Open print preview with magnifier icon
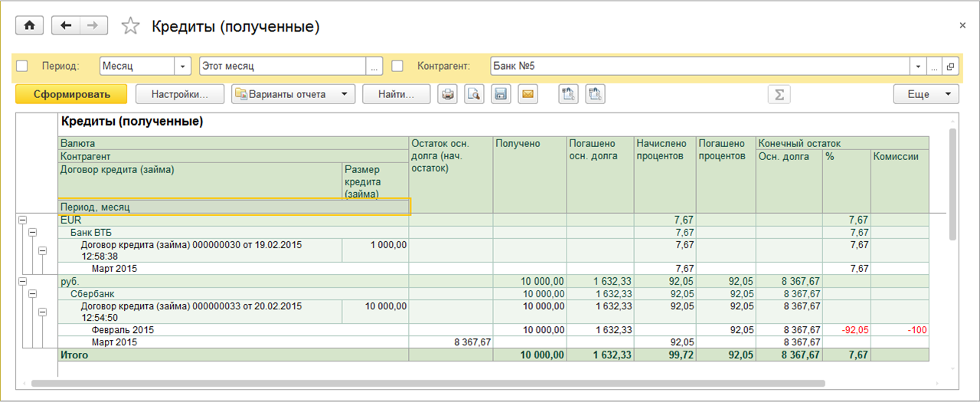Screen dimensions: 980x402 tap(474, 94)
